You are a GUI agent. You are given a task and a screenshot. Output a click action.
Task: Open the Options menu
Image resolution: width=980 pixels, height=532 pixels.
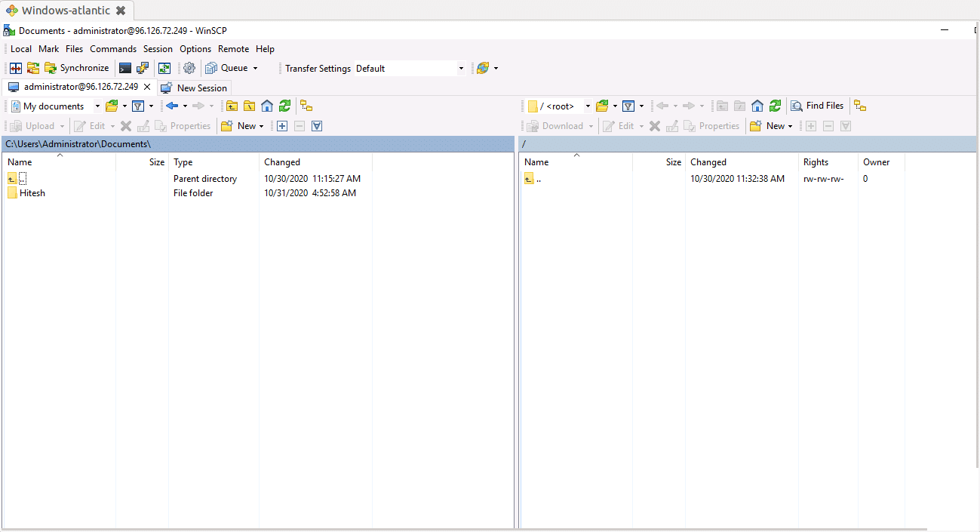[x=195, y=48]
